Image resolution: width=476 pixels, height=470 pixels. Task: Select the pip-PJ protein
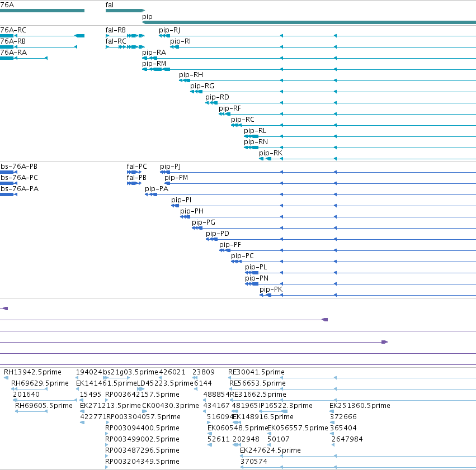pyautogui.click(x=170, y=167)
